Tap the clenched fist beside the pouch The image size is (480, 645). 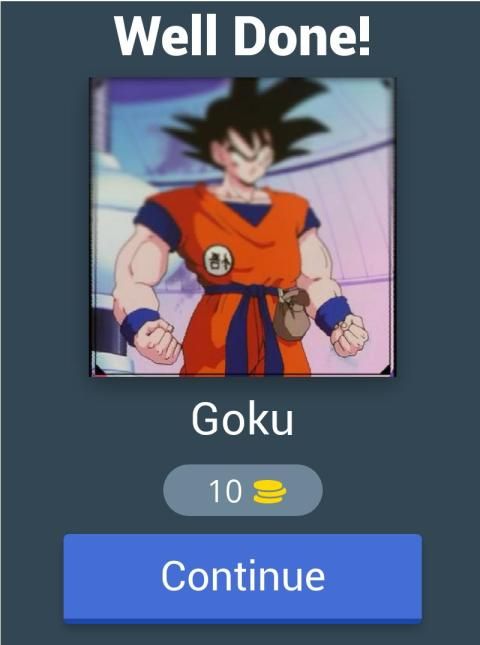pos(349,334)
